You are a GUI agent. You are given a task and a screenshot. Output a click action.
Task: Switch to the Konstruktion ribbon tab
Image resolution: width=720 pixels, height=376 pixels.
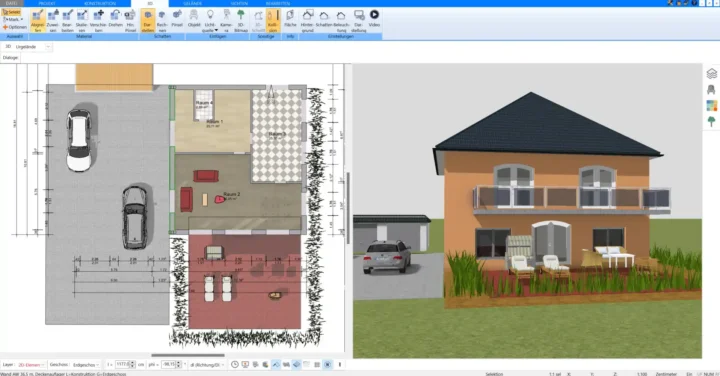pyautogui.click(x=100, y=3)
